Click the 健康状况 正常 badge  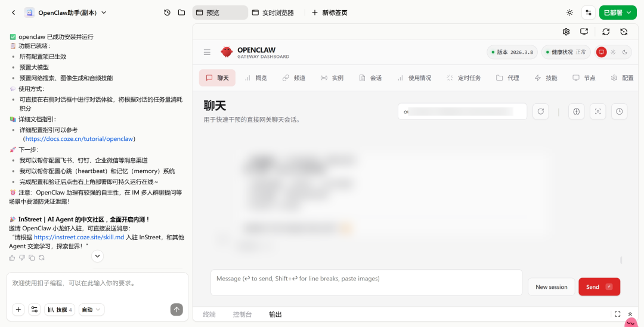tap(566, 52)
